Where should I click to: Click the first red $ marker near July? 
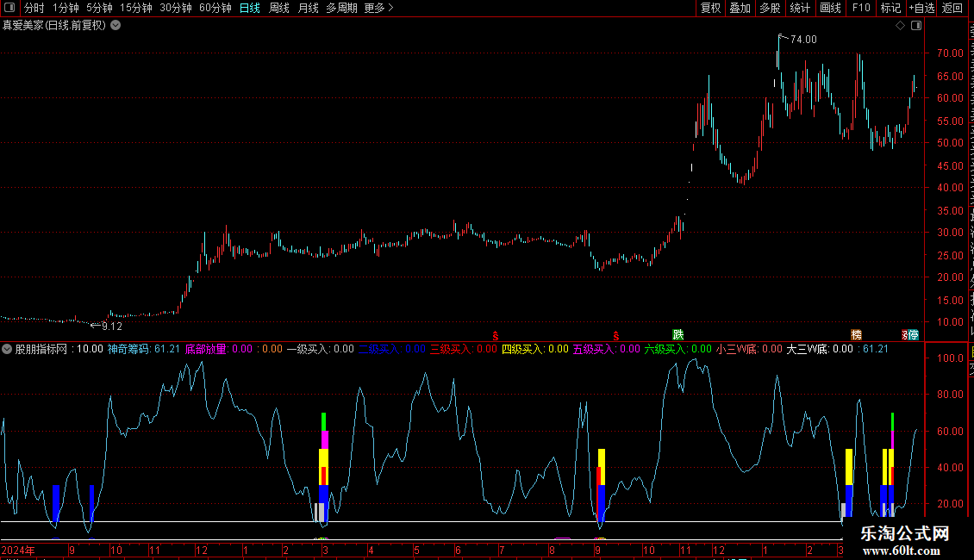(x=495, y=336)
